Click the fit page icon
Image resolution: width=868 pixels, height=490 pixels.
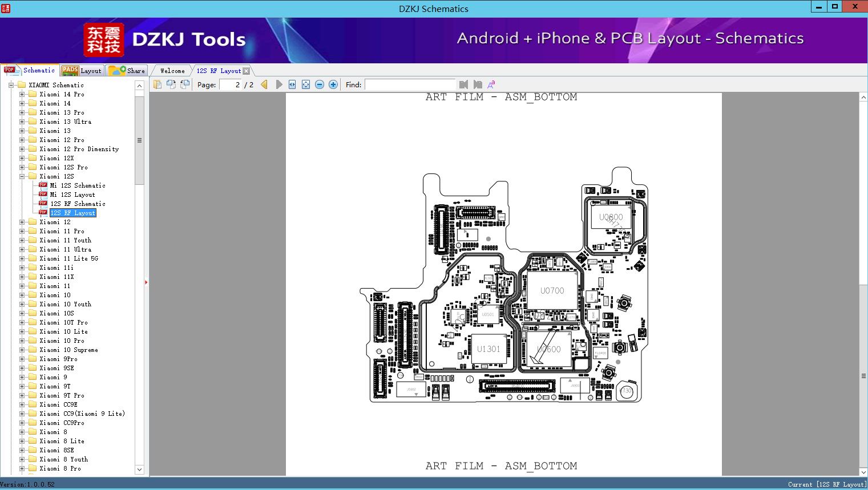(x=306, y=84)
